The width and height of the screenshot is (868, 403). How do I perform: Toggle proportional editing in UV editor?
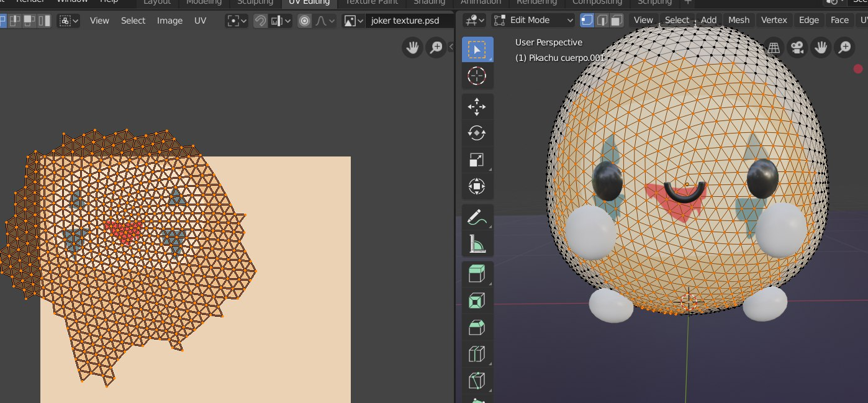tap(304, 21)
